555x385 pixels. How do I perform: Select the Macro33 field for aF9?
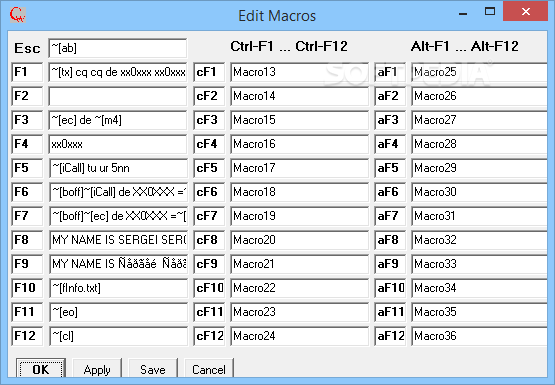(479, 264)
